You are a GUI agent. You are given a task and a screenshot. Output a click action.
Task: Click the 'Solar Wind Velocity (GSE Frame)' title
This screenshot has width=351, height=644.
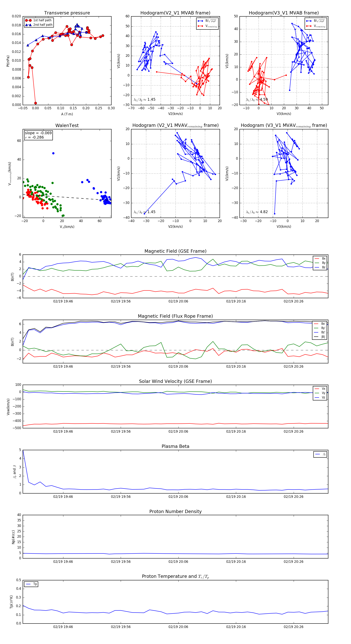pyautogui.click(x=175, y=381)
